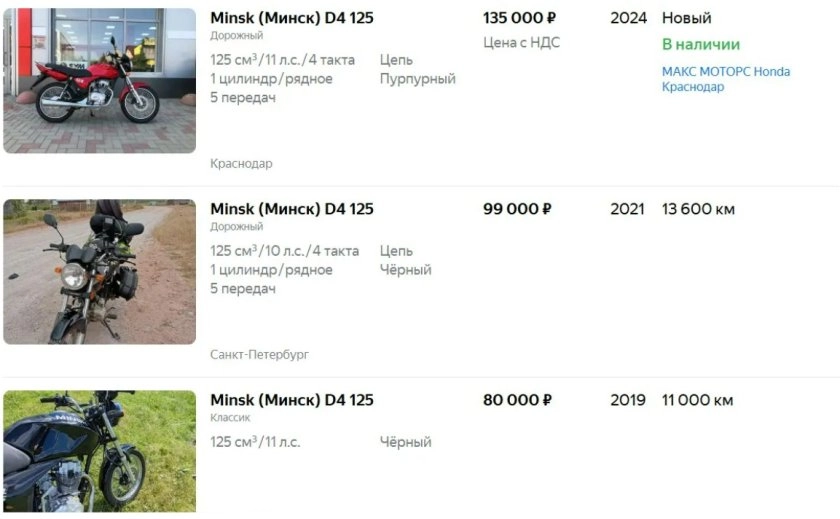Select the Цена с НДС note
The width and height of the screenshot is (840, 519).
coord(521,42)
